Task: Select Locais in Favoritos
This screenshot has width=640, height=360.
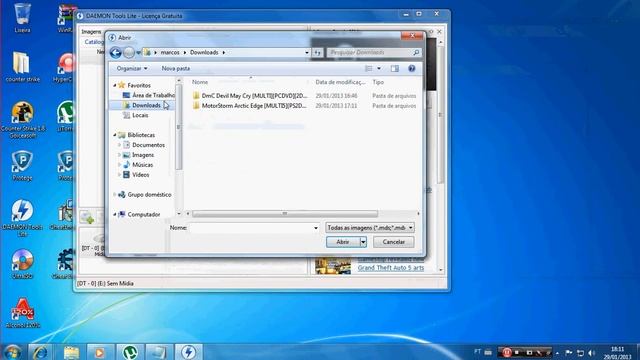Action: pos(136,115)
